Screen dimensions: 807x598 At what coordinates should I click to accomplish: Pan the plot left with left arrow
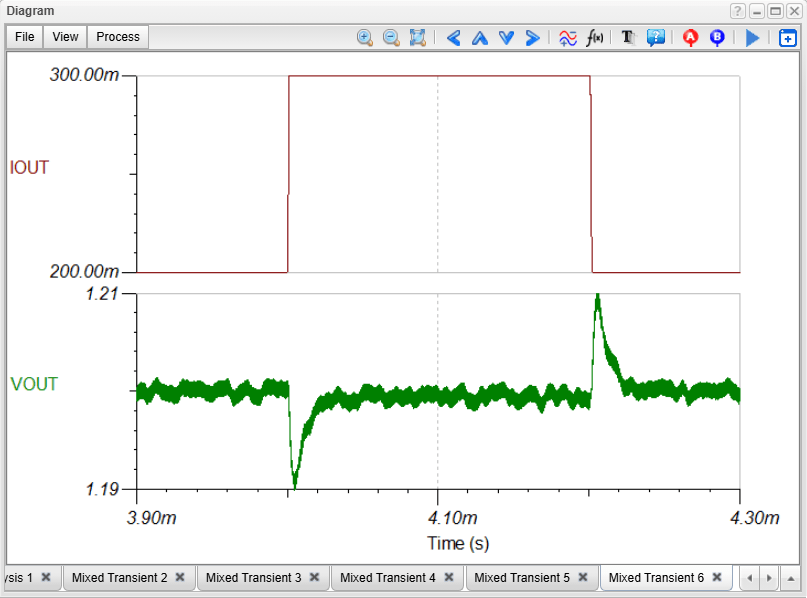[x=453, y=37]
